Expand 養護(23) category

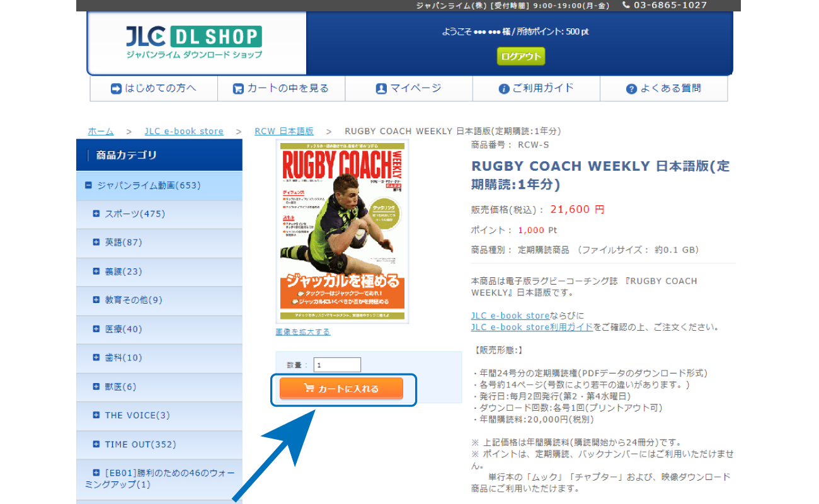[96, 271]
